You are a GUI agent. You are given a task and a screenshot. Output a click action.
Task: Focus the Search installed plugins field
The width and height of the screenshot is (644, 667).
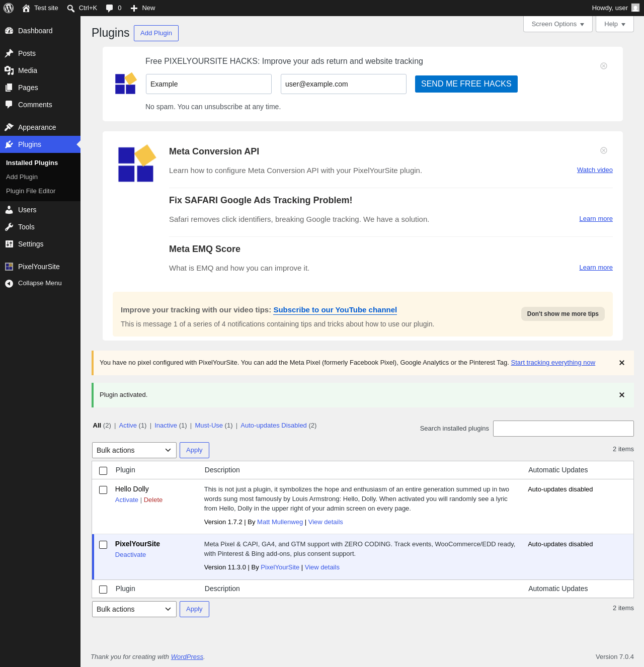(563, 429)
